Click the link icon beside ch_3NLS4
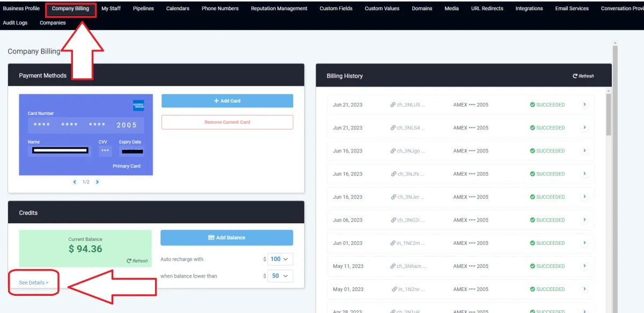Viewport: 644px width, 313px height. [x=393, y=128]
